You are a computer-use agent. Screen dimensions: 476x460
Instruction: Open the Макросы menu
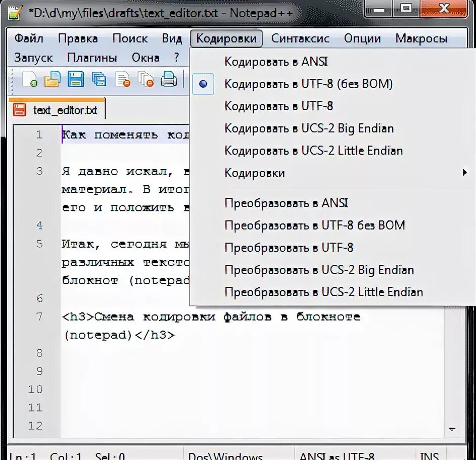pyautogui.click(x=421, y=38)
